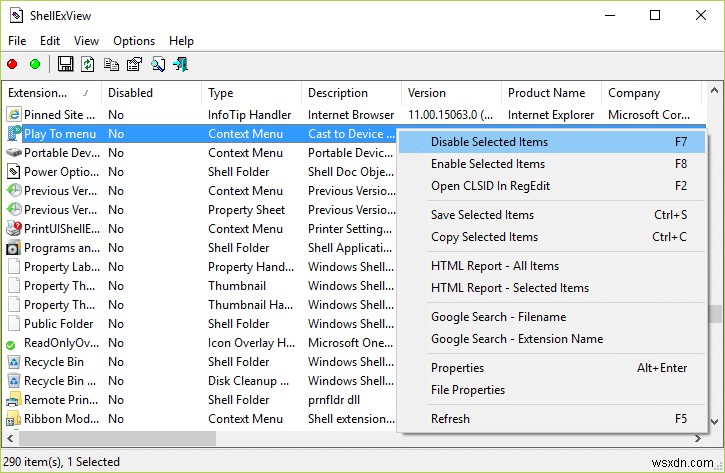Screen dimensions: 725x473
Task: Click the 290 item(s), 1 Selected status text
Action: coord(61,461)
